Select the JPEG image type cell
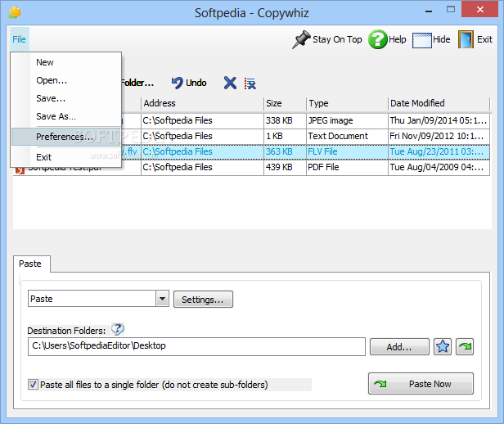 (x=348, y=120)
